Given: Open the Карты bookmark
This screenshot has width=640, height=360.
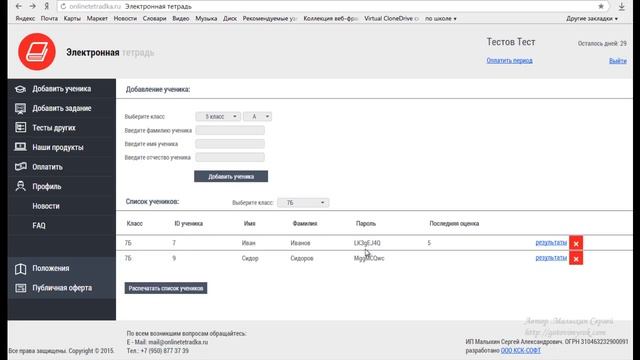Looking at the screenshot, I should (72, 19).
